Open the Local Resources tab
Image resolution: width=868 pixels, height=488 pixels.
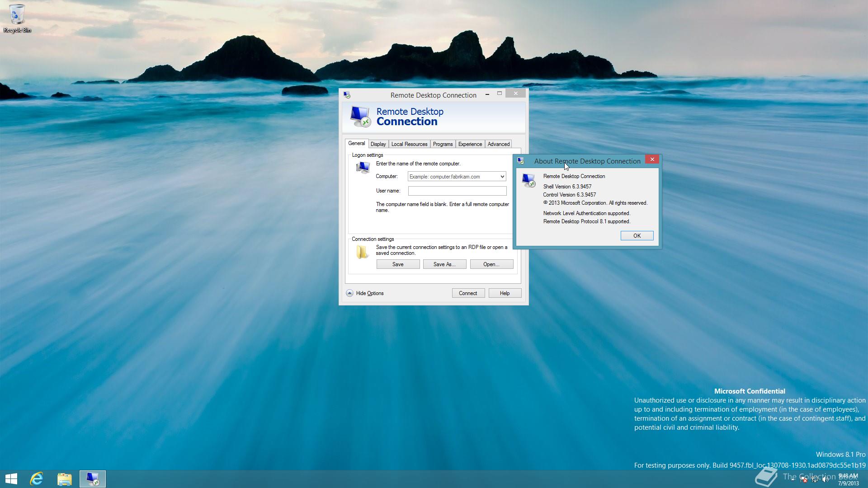pos(409,144)
